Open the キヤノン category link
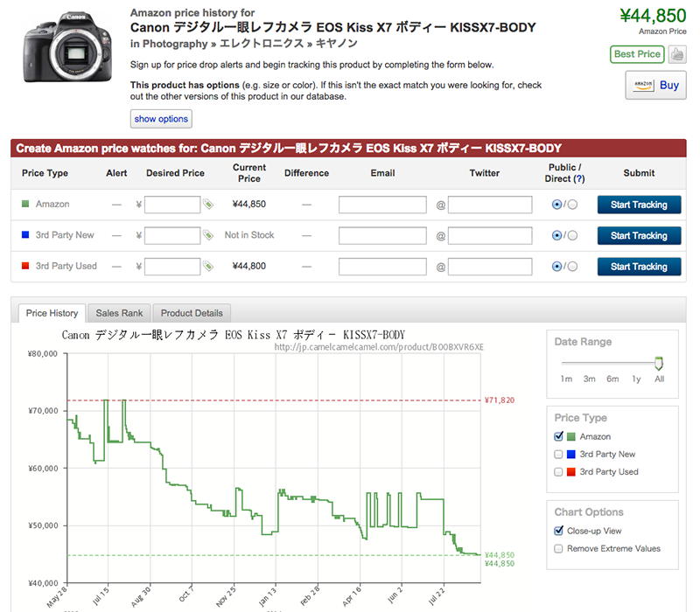 point(337,44)
